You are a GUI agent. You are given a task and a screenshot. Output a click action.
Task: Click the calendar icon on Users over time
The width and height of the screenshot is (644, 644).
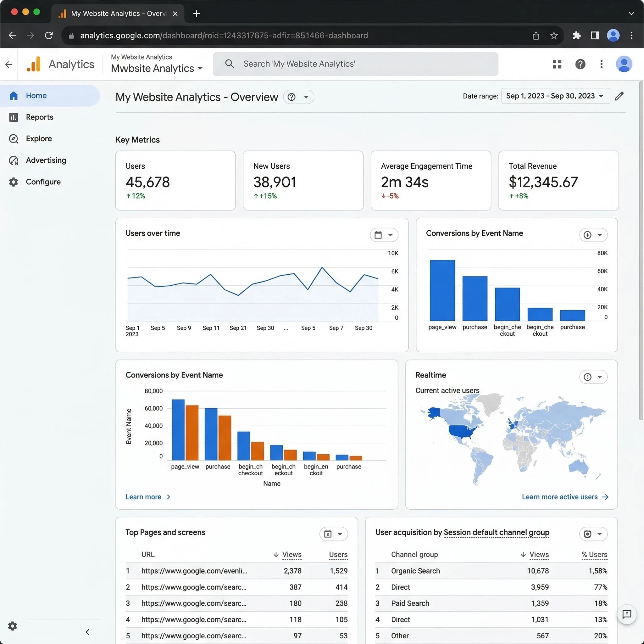click(x=378, y=235)
